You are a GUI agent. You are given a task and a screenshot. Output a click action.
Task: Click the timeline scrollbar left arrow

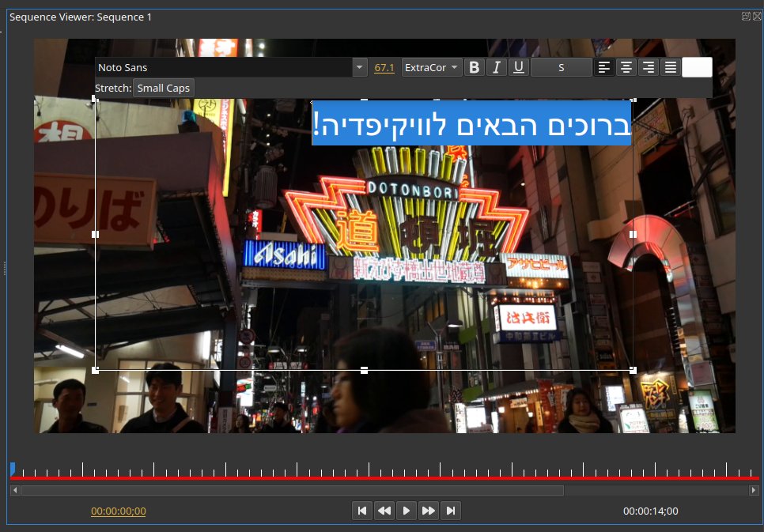coord(15,490)
